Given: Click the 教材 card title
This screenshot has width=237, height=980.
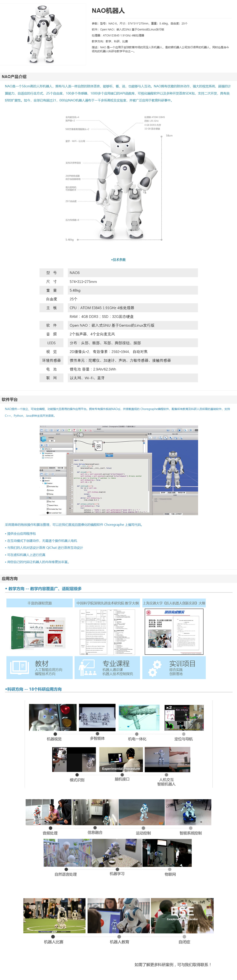Looking at the screenshot, I should tap(41, 663).
